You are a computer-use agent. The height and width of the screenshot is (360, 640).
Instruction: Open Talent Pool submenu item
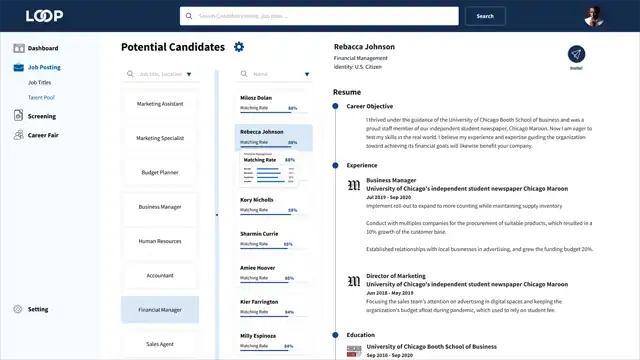click(41, 98)
